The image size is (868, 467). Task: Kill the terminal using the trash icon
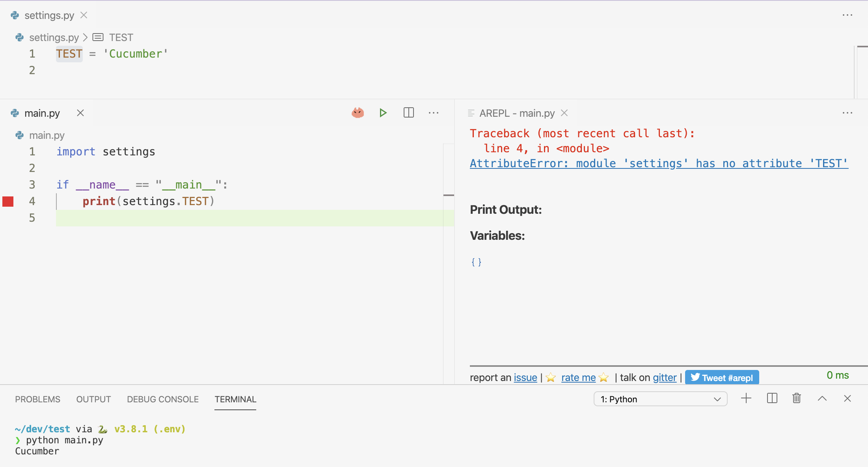click(796, 398)
